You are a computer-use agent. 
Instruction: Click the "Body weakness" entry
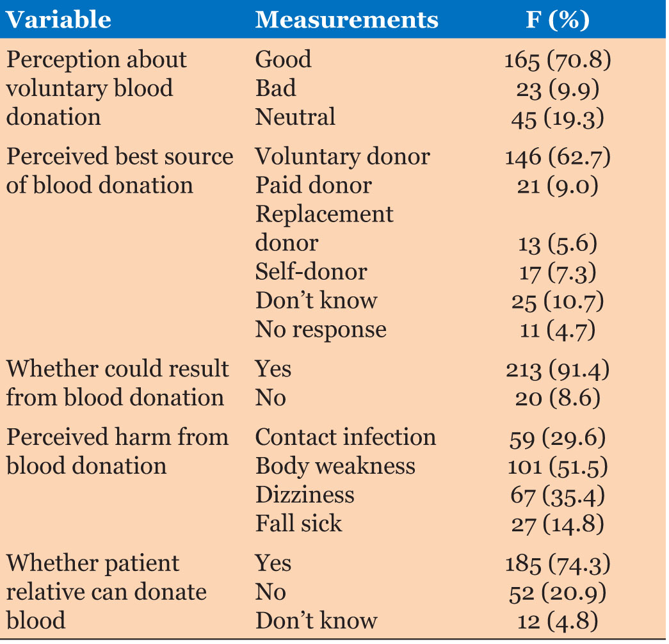click(335, 466)
